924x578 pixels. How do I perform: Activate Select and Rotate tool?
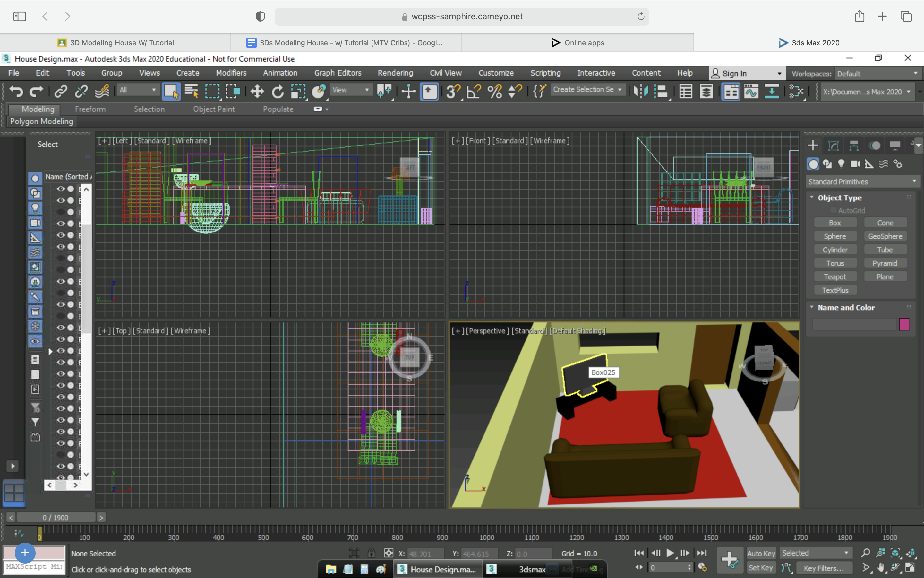278,92
